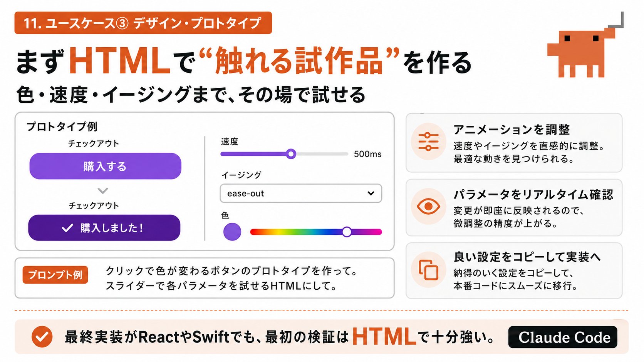Click the パラメータをリアルタイム確認 card title
The width and height of the screenshot is (644, 362).
[x=533, y=194]
